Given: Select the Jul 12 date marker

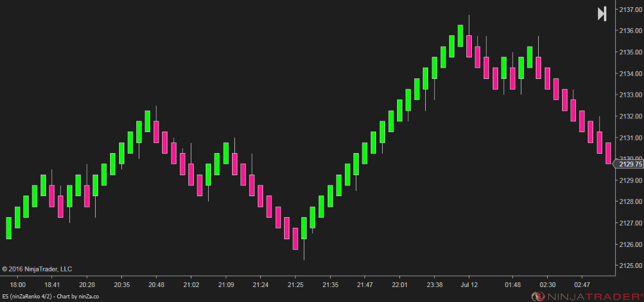Looking at the screenshot, I should coord(469,285).
